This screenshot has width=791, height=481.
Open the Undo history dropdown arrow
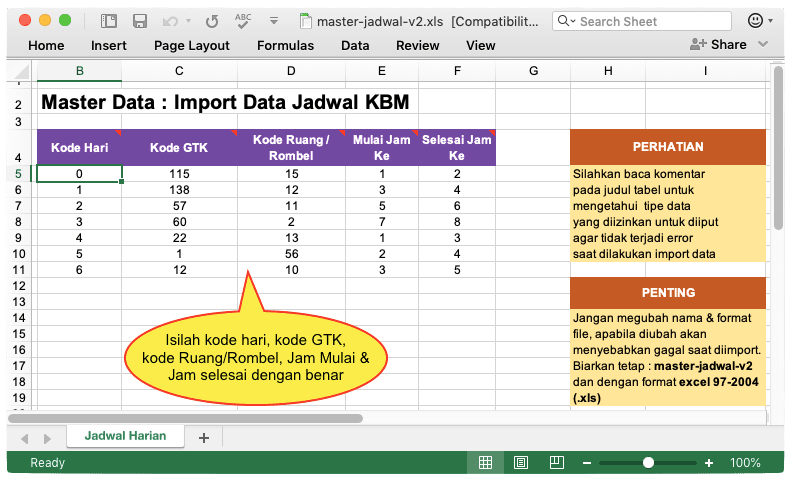[189, 21]
